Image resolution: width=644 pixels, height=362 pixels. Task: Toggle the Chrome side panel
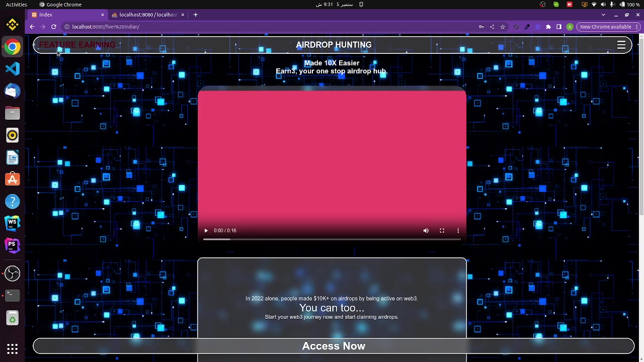[x=559, y=27]
